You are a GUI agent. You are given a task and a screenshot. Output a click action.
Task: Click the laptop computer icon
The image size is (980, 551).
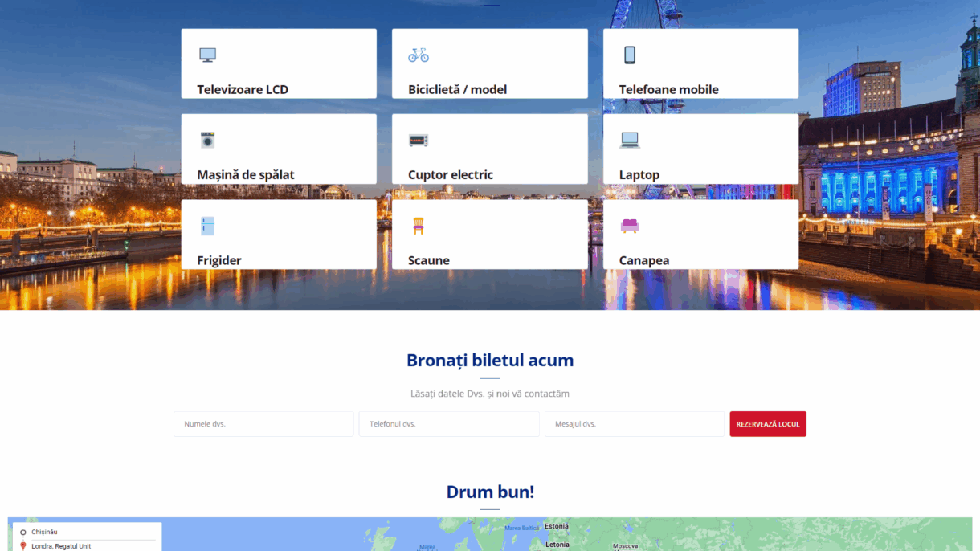(x=630, y=141)
